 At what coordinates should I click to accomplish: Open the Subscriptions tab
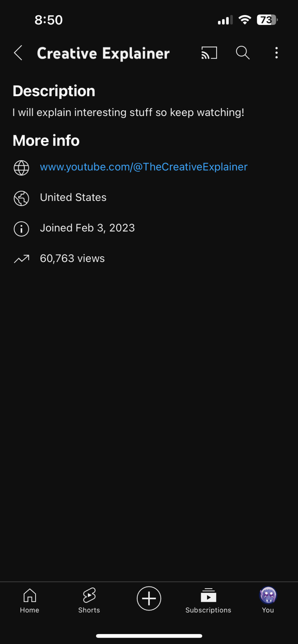(x=208, y=601)
